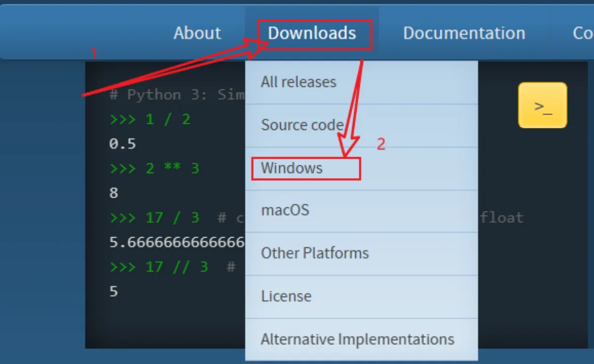Go to Alternative Implementations
594x364 pixels.
357,339
